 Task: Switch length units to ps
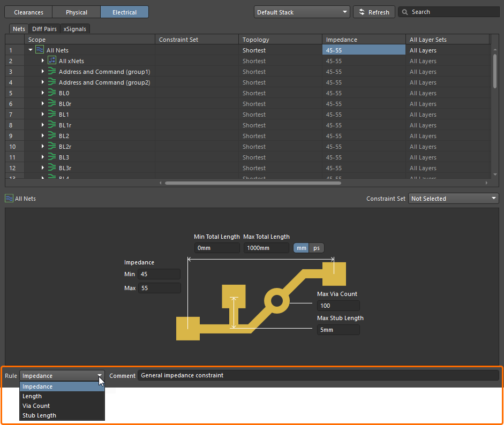point(317,248)
